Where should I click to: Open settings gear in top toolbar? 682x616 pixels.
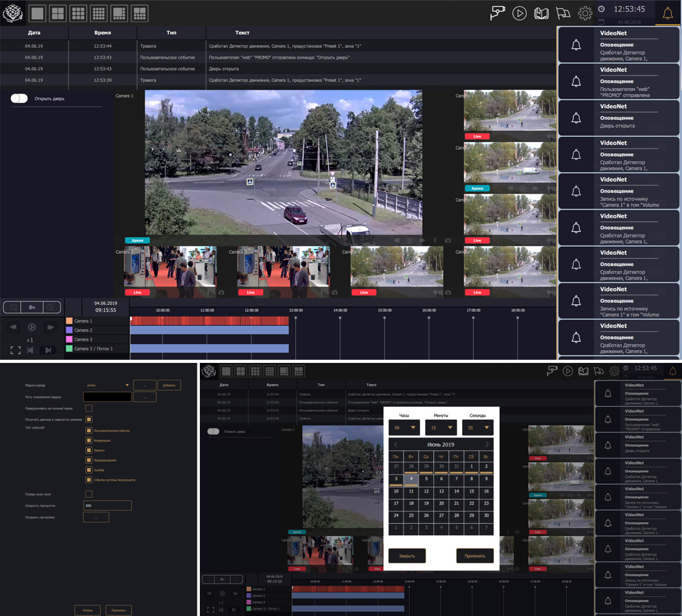(585, 13)
